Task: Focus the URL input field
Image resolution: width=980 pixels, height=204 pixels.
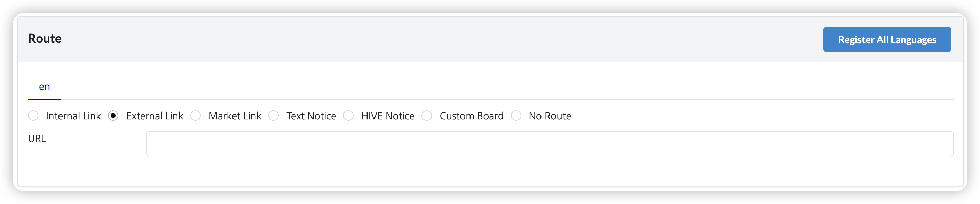Action: [x=550, y=144]
